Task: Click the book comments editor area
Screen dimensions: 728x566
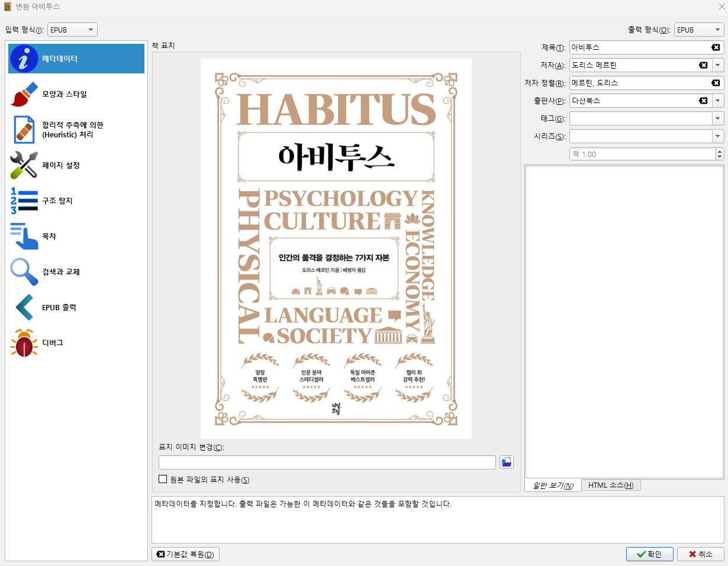Action: 624,321
